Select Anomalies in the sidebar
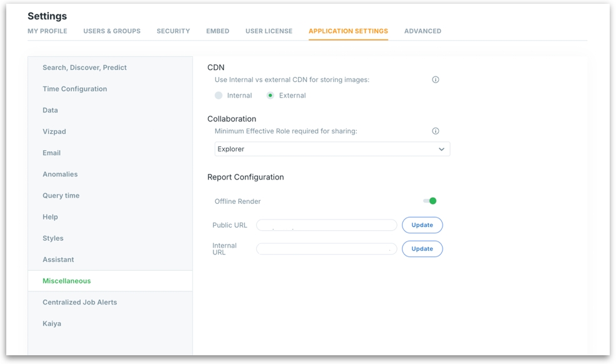The width and height of the screenshot is (616, 364). [x=60, y=174]
